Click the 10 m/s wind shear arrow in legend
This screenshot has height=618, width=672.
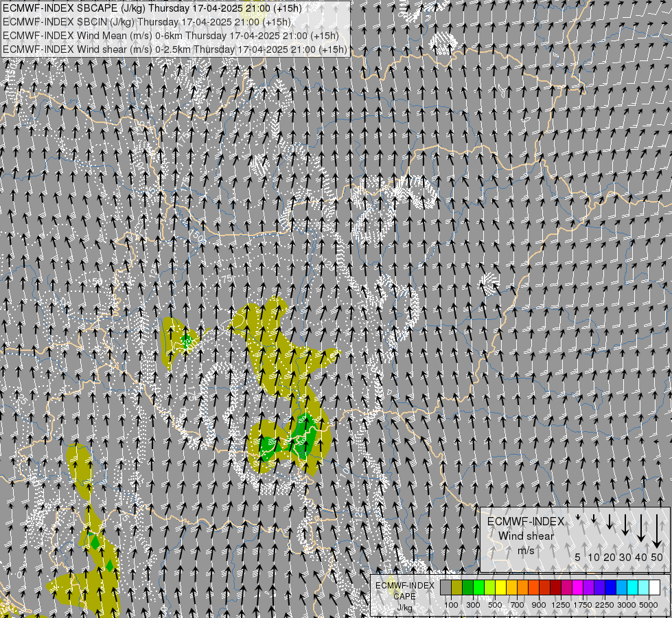594,519
